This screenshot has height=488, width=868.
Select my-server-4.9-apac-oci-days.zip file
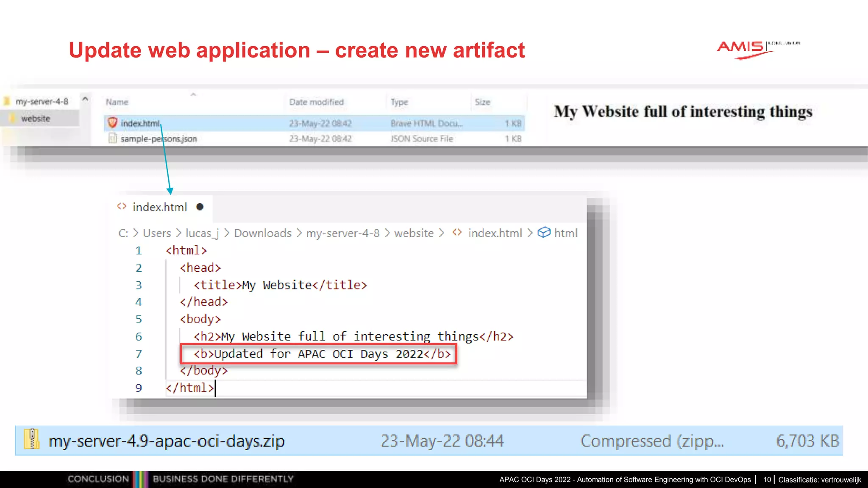(x=429, y=441)
